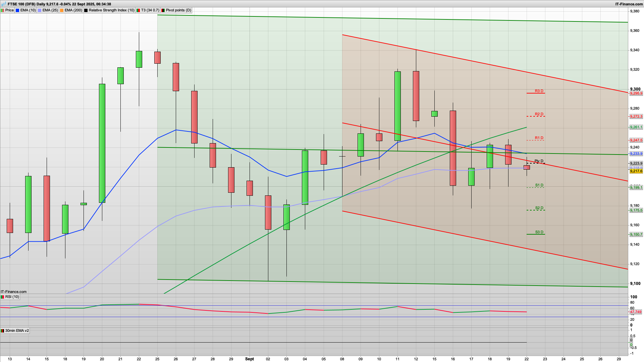Click the S2 D pivot label
The width and height of the screenshot is (644, 362).
point(539,208)
